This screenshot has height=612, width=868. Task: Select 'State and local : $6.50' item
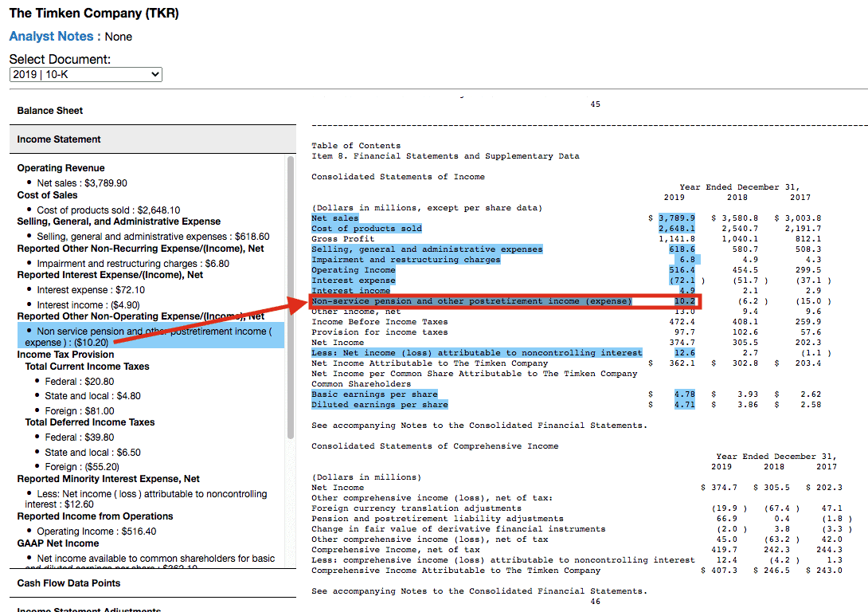pyautogui.click(x=92, y=452)
